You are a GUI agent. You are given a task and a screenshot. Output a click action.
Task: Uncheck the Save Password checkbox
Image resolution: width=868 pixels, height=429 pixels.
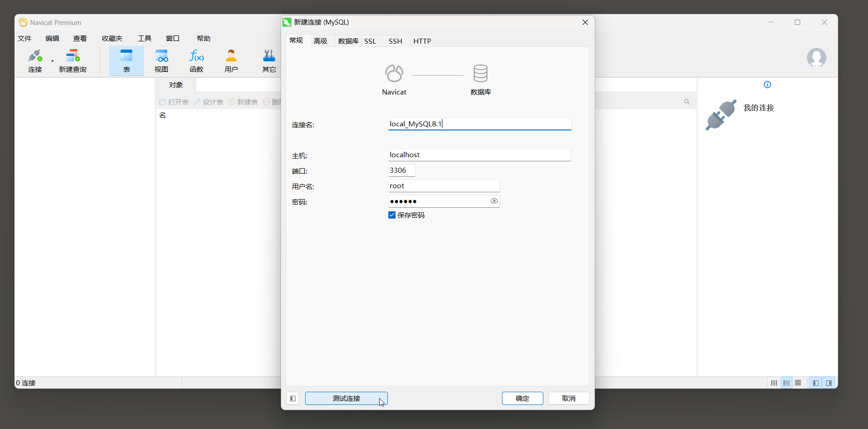click(x=392, y=215)
